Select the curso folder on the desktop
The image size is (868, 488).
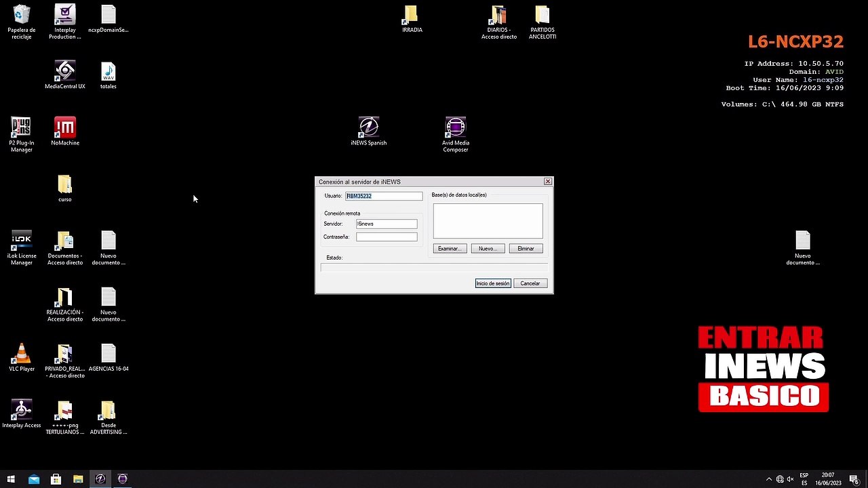point(65,188)
